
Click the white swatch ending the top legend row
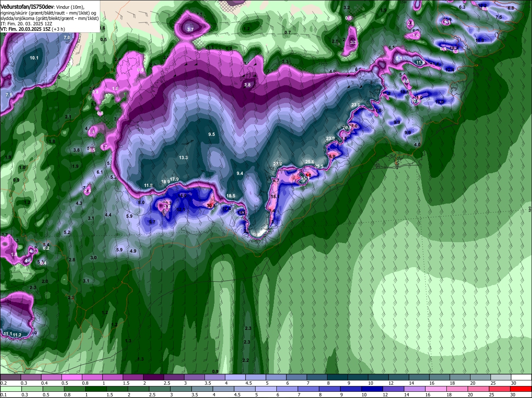pos(521,377)
